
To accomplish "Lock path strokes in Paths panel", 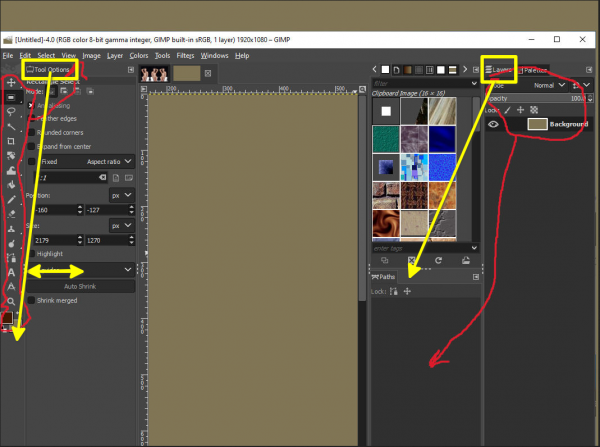I will click(x=394, y=291).
